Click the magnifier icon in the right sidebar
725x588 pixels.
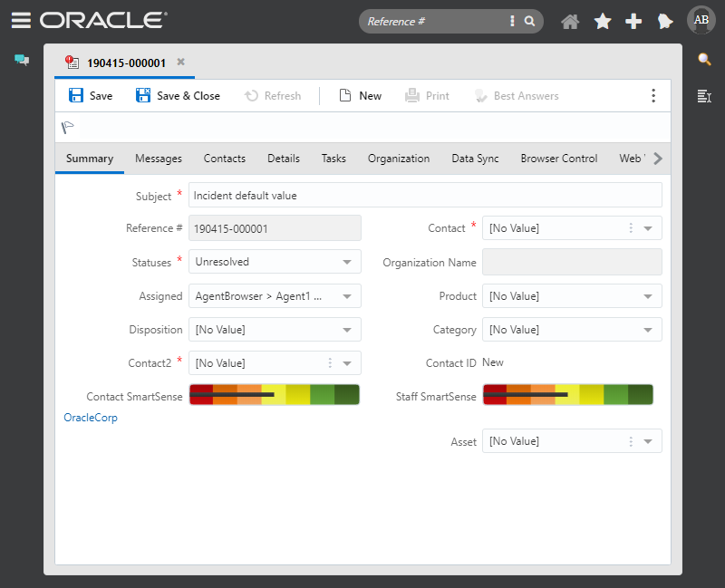[704, 60]
